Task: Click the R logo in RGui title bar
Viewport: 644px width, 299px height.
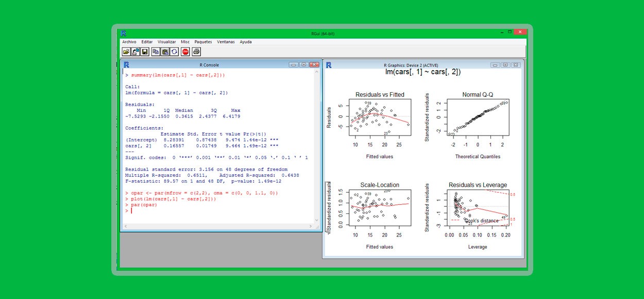Action: (x=123, y=33)
